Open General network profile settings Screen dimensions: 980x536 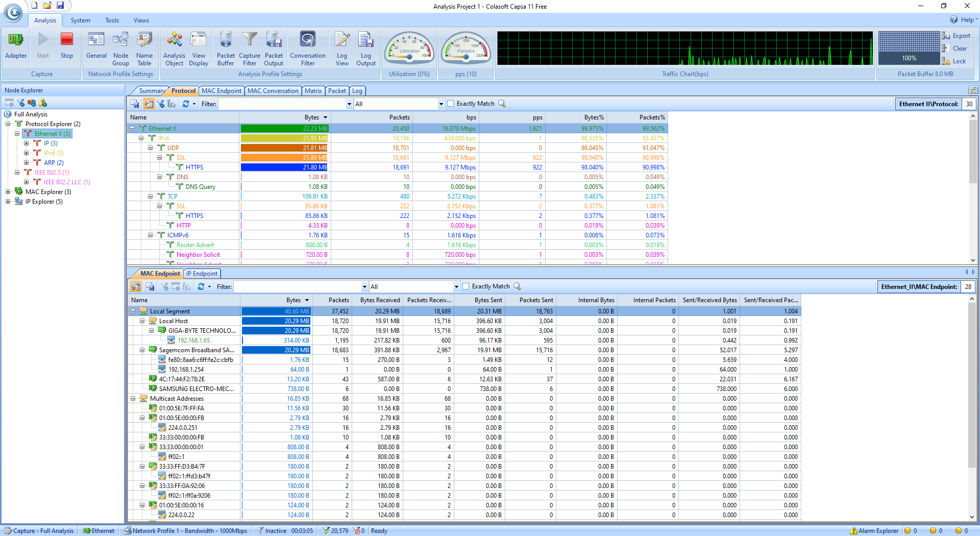(96, 46)
